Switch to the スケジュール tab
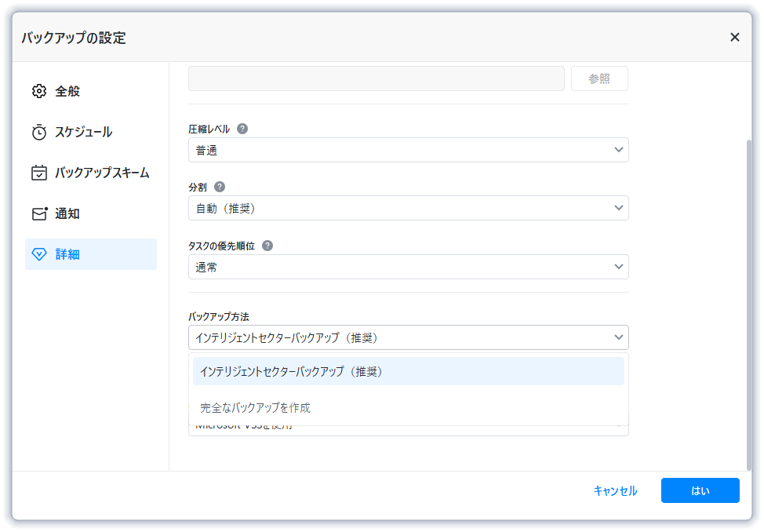 [83, 132]
